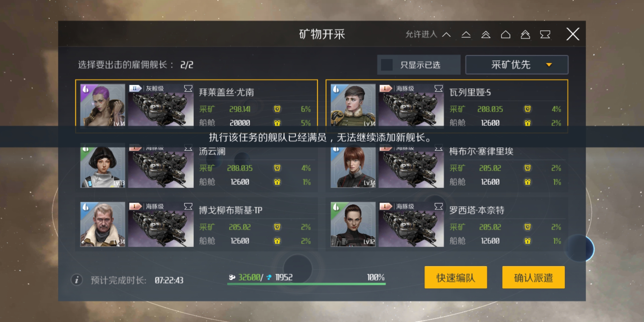Click the alarm clock icon in 博戈柳布斯基·TP row
The height and width of the screenshot is (322, 644).
click(x=277, y=227)
